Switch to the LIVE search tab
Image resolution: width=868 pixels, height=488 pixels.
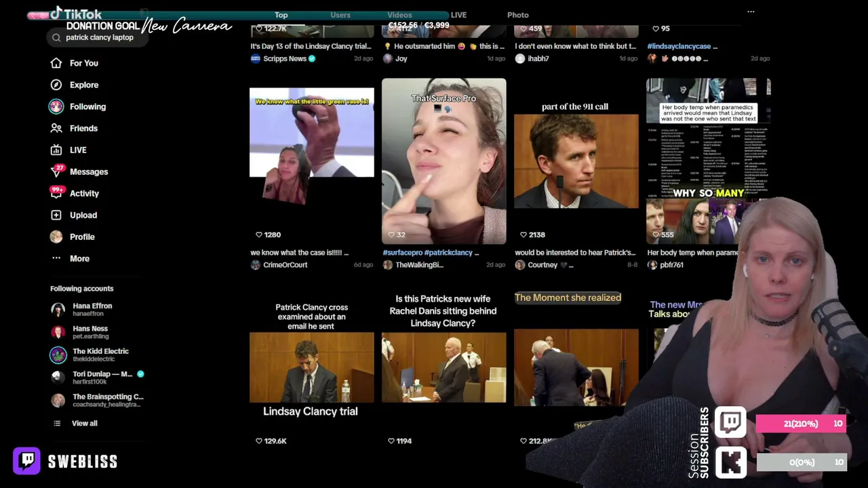click(x=458, y=15)
